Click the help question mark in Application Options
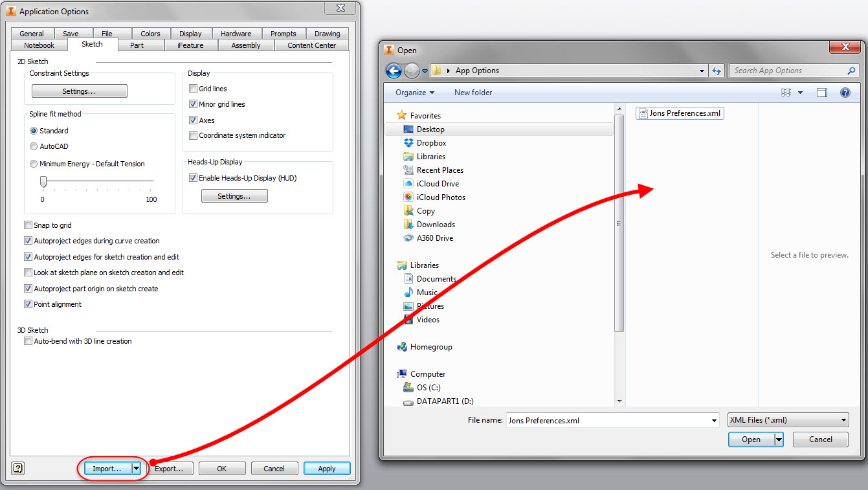 point(16,468)
